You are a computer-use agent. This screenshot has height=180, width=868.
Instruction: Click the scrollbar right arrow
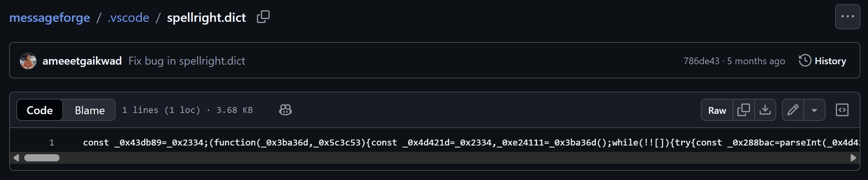[x=853, y=158]
